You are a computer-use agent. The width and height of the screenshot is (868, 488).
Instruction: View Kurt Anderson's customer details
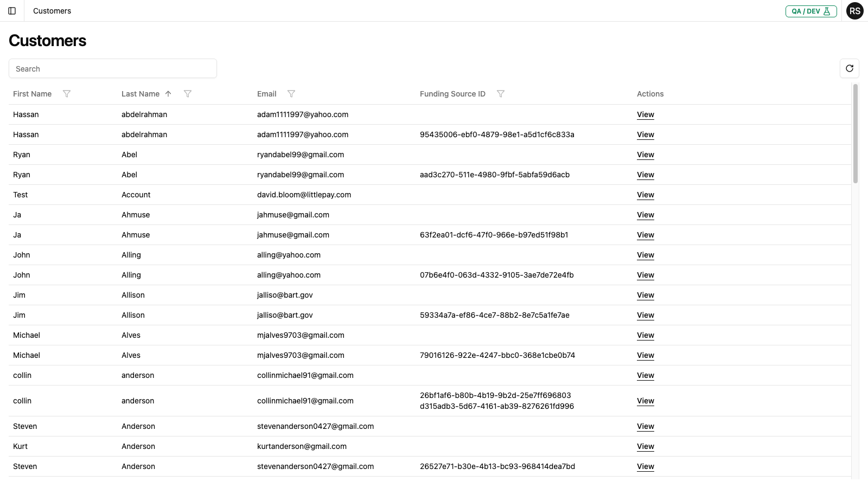(x=645, y=446)
